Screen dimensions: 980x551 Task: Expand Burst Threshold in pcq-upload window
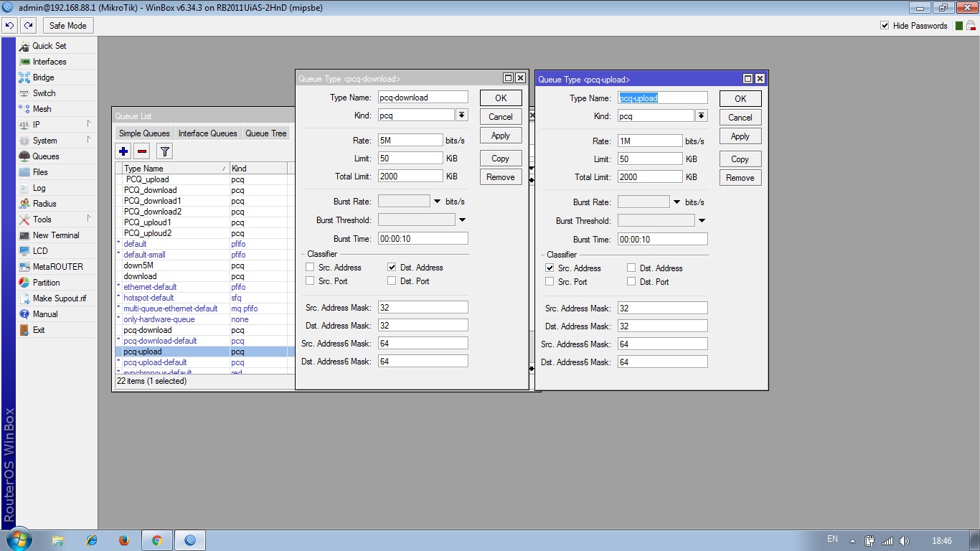pyautogui.click(x=702, y=221)
